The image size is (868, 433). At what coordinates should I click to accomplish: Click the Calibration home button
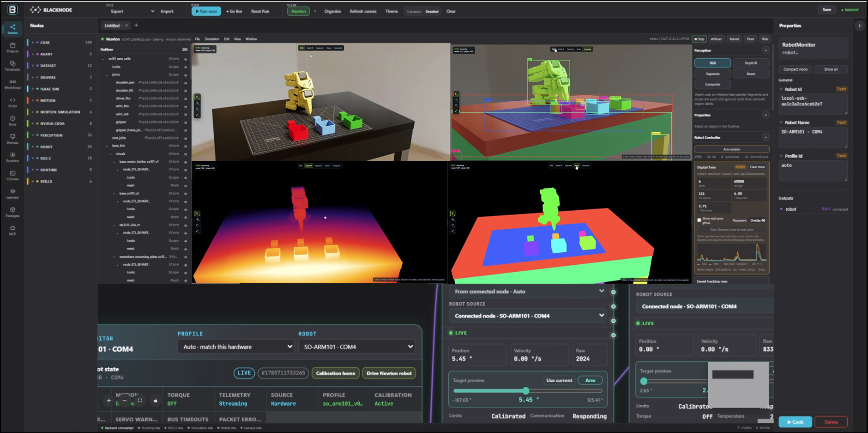click(336, 373)
